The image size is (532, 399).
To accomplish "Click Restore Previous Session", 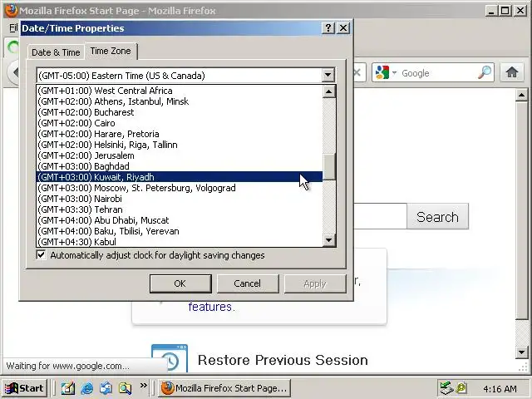I will tap(283, 360).
